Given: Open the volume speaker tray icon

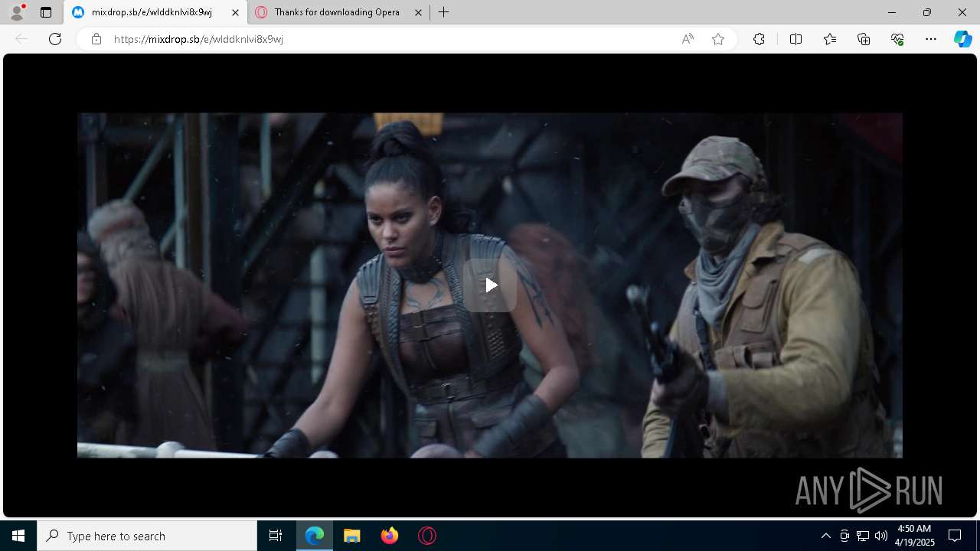Looking at the screenshot, I should (x=881, y=536).
